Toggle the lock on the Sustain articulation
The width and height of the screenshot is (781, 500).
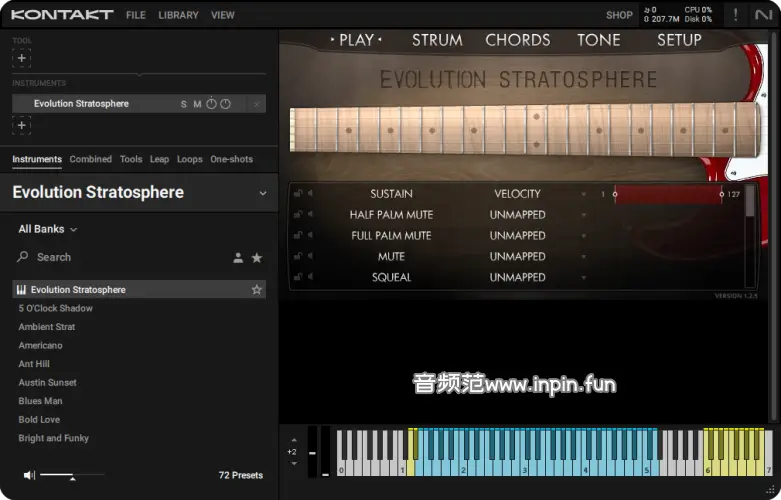[298, 194]
